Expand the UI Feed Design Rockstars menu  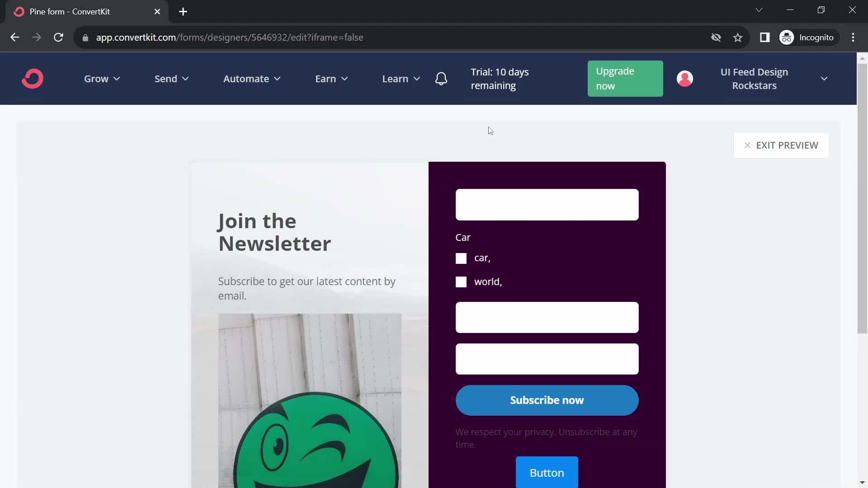pos(825,78)
